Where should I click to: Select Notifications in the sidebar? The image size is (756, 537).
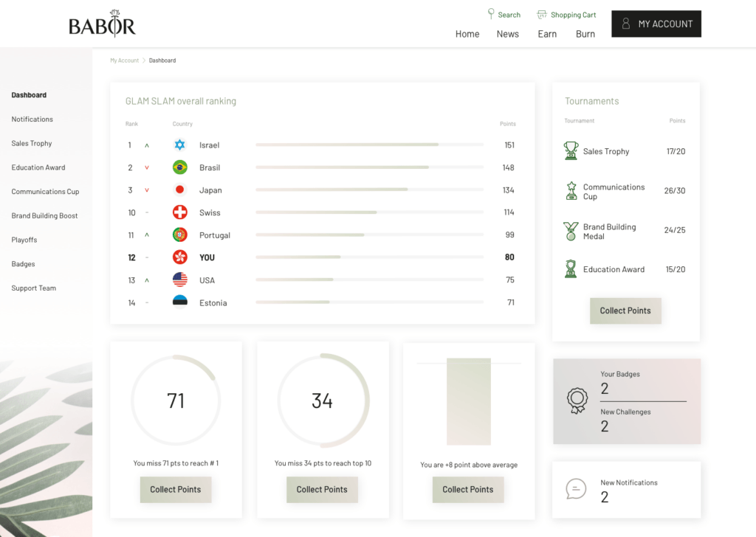point(32,119)
